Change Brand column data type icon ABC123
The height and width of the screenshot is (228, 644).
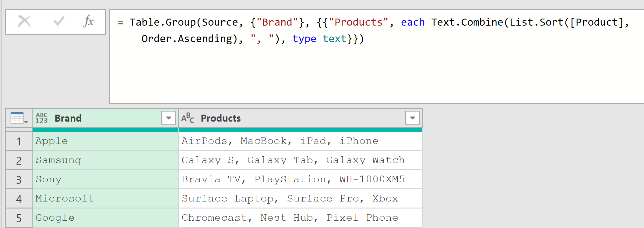point(41,118)
